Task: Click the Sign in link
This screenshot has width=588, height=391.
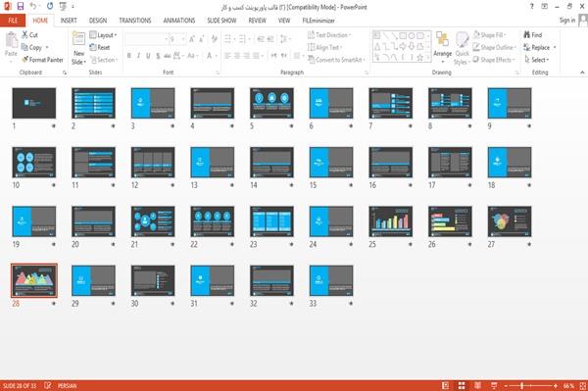Action: [567, 21]
